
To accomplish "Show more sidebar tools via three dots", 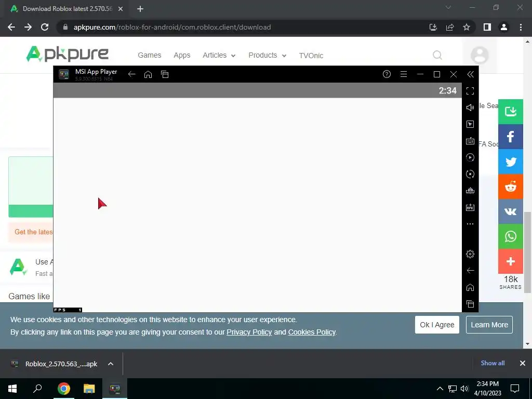I will coord(470,224).
